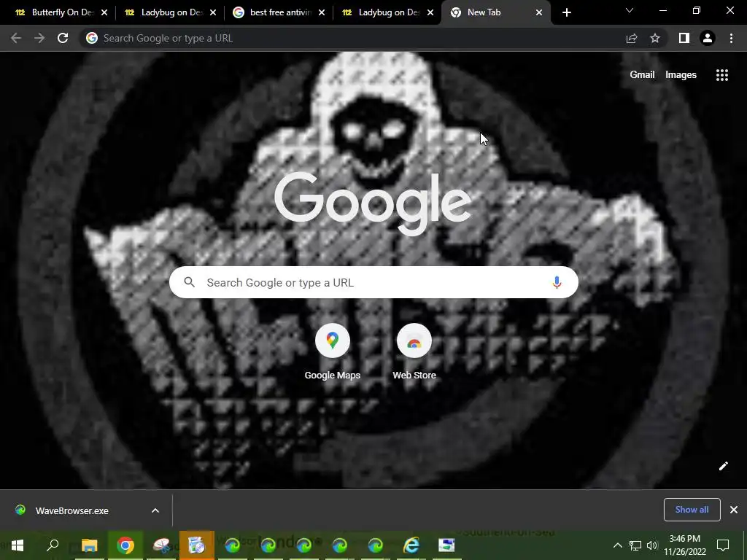Expand the tab search chevron
The image size is (747, 560).
pyautogui.click(x=630, y=10)
